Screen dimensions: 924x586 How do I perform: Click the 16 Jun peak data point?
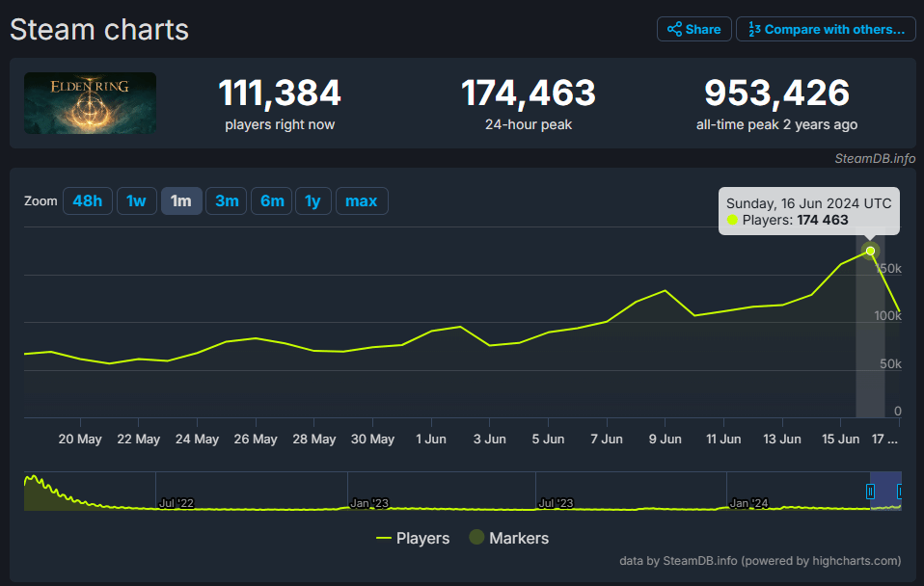click(870, 251)
